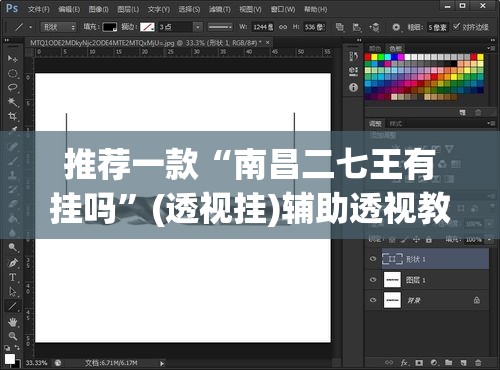Close the document tab with x

(267, 42)
